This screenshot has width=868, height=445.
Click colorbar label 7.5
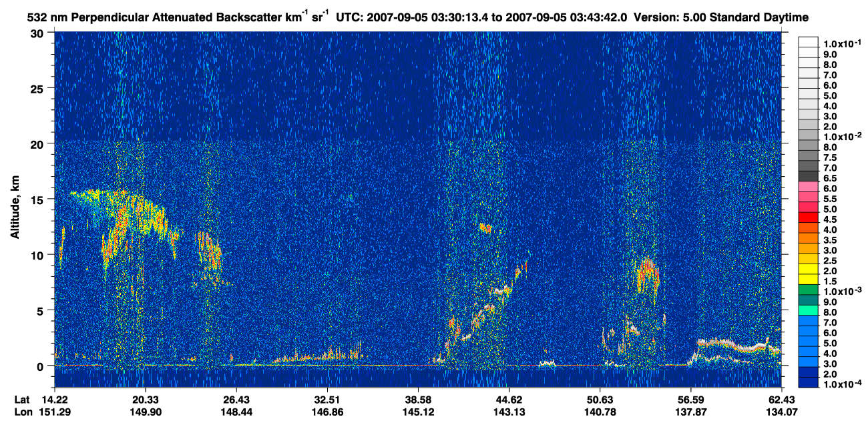[x=830, y=158]
